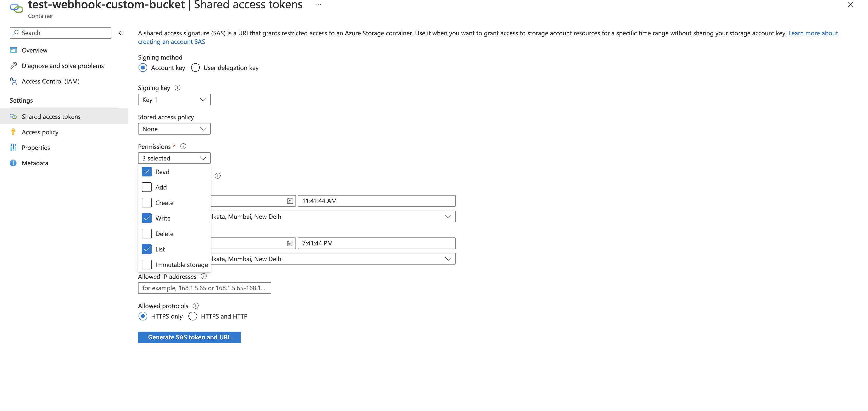The width and height of the screenshot is (868, 411).
Task: Select User delegation key radio button
Action: [x=195, y=68]
